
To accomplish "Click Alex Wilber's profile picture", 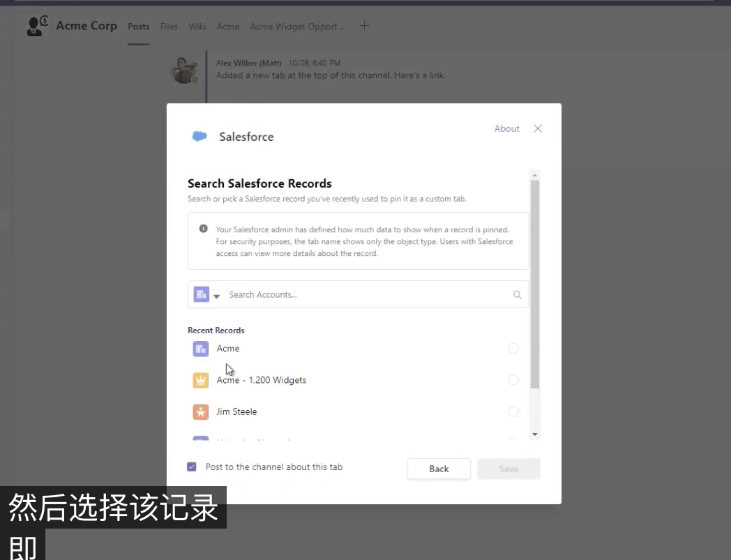I will coord(185,70).
